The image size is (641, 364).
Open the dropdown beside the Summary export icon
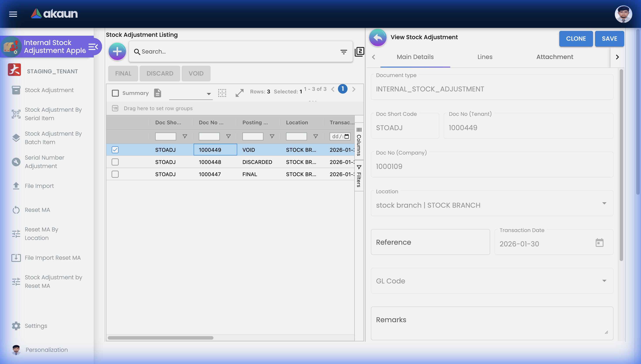pyautogui.click(x=208, y=94)
